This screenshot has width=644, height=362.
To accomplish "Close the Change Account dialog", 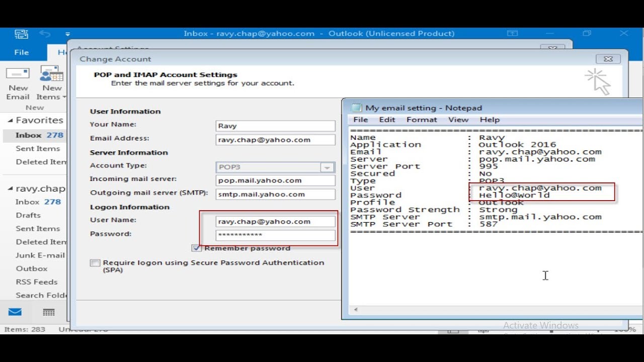I will pyautogui.click(x=608, y=59).
